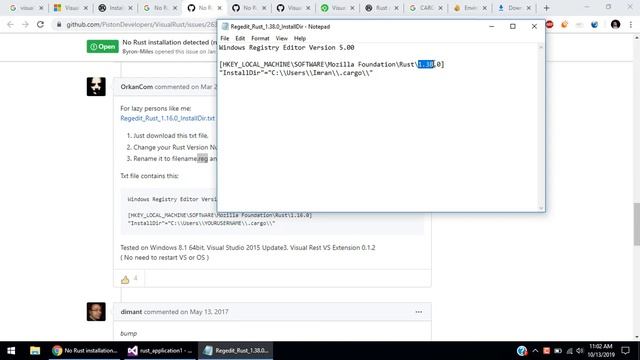Viewport: 640px width, 360px height.
Task: Click the highlighted 1.38 version text in Notepad
Action: click(x=425, y=64)
